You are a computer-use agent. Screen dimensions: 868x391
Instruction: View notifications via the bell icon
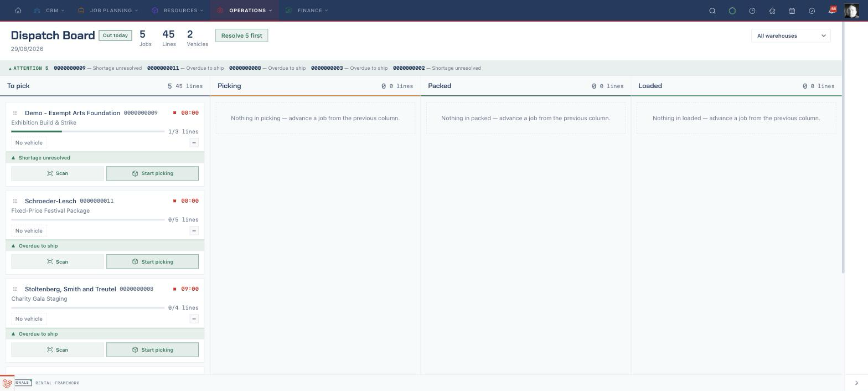pyautogui.click(x=832, y=11)
